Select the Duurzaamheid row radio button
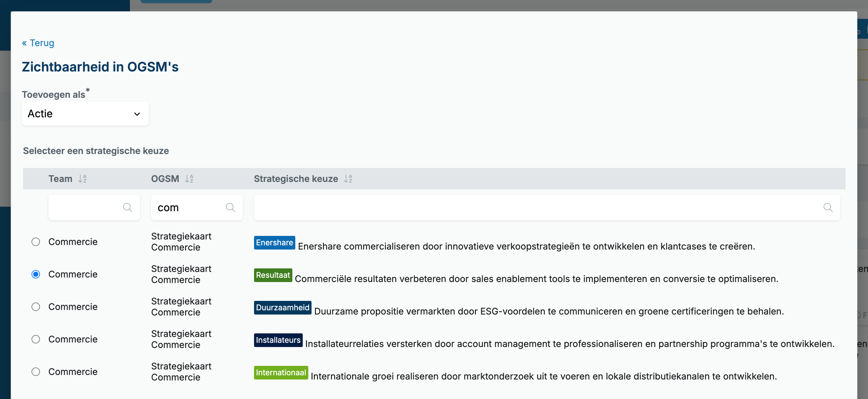 pos(36,307)
